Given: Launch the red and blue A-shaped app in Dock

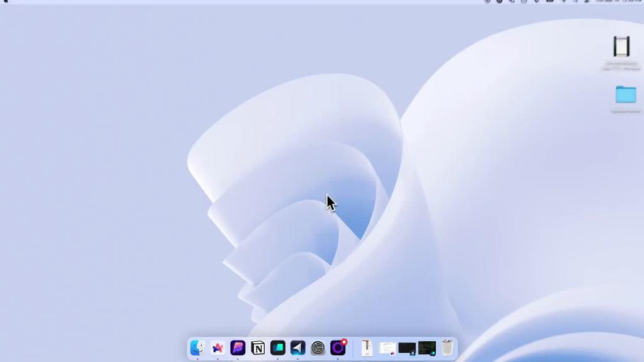Looking at the screenshot, I should pos(218,348).
